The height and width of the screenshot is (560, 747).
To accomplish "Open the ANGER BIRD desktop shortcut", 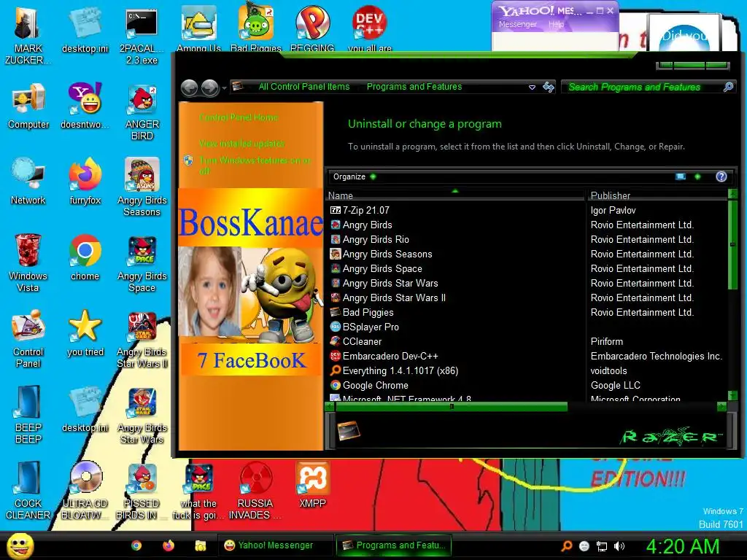I will click(x=142, y=112).
